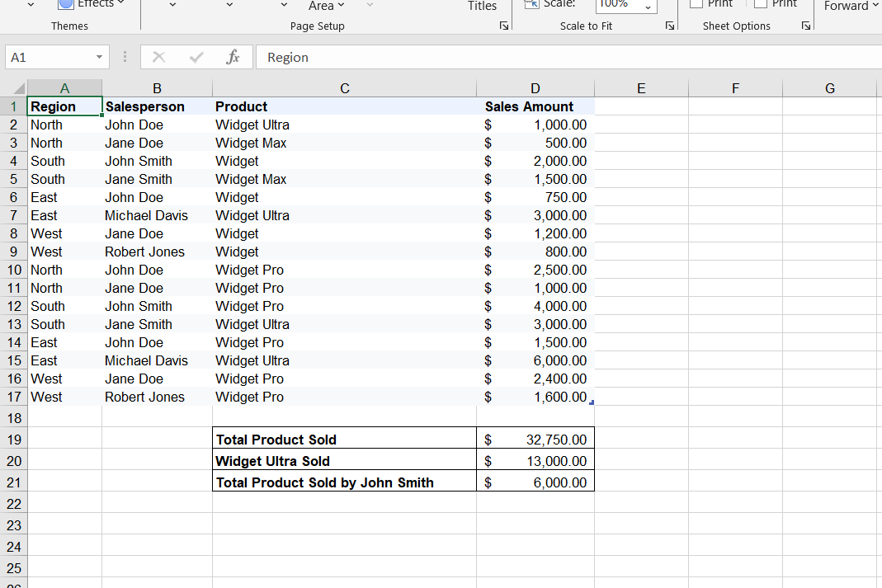882x588 pixels.
Task: Click the 800.00 sales amount cell
Action: pyautogui.click(x=535, y=252)
